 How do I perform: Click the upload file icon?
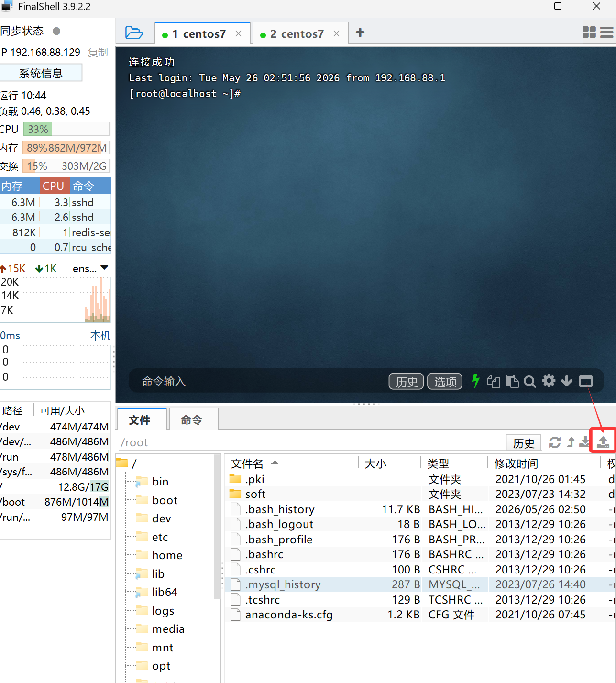point(603,441)
